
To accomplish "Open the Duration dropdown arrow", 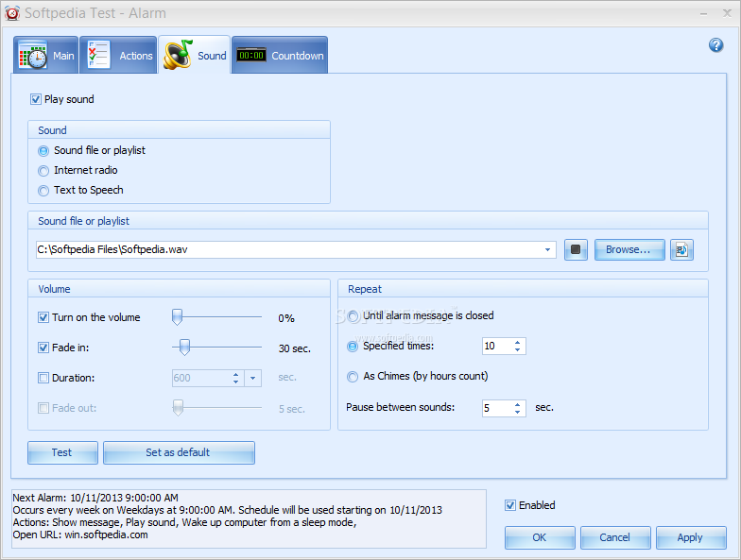I will coord(253,378).
